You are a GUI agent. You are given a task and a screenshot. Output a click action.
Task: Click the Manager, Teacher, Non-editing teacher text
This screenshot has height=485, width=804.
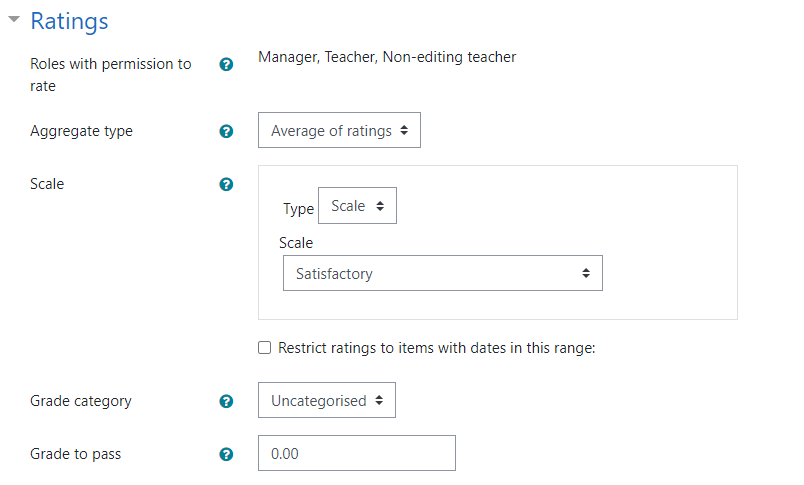[x=387, y=57]
